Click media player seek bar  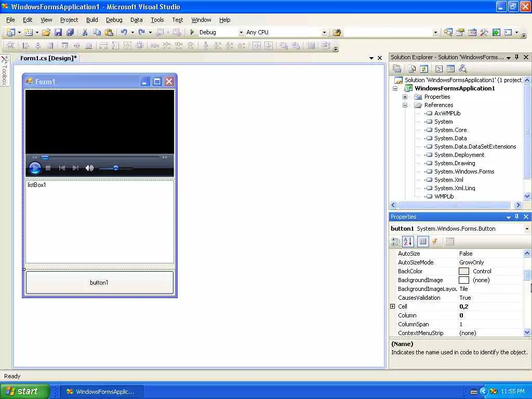click(100, 157)
